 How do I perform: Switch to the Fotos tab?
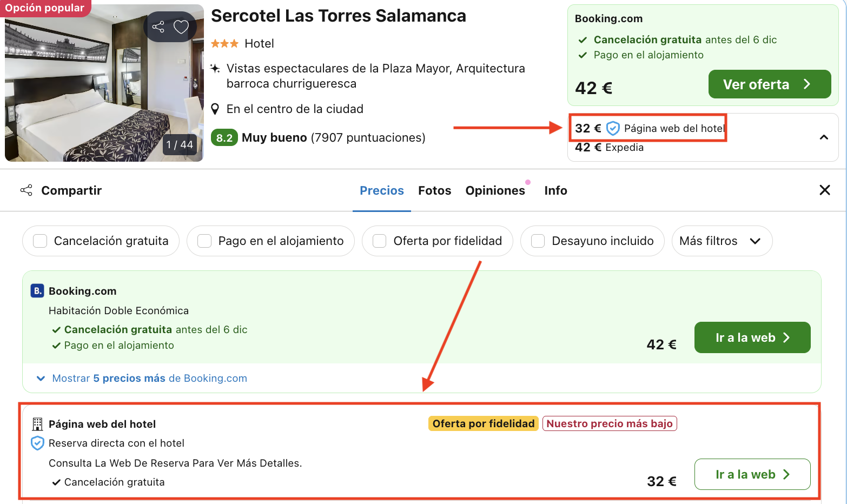434,190
